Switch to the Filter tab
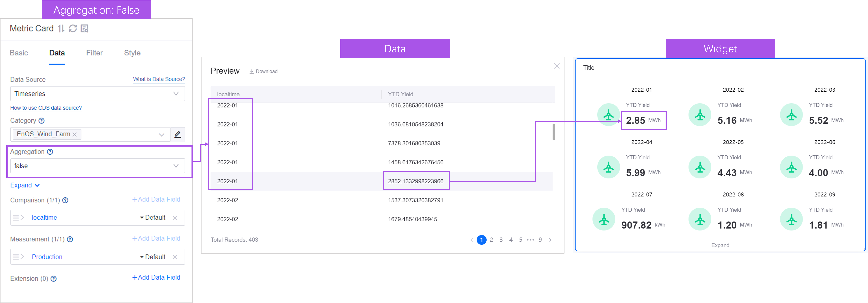This screenshot has height=303, width=868. point(94,53)
